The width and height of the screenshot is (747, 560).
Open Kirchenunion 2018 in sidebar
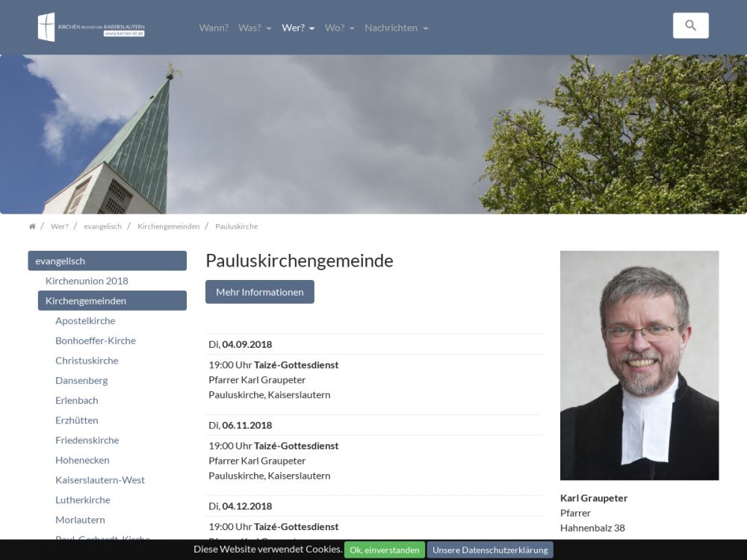(87, 281)
